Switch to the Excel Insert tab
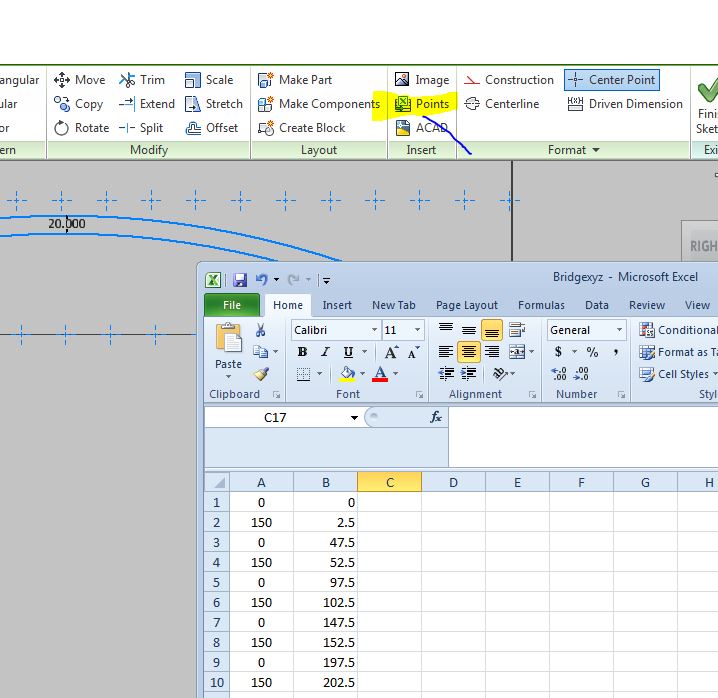Screen dimensions: 718x698 click(337, 305)
